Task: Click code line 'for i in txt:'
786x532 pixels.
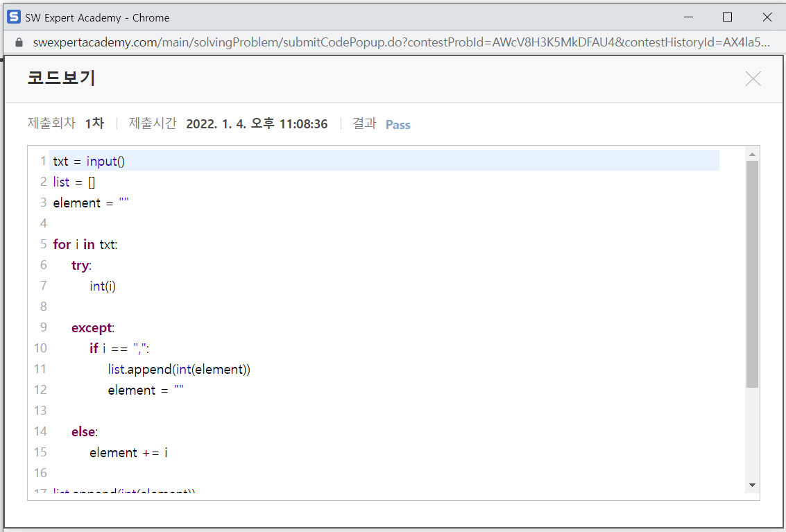Action: 85,244
